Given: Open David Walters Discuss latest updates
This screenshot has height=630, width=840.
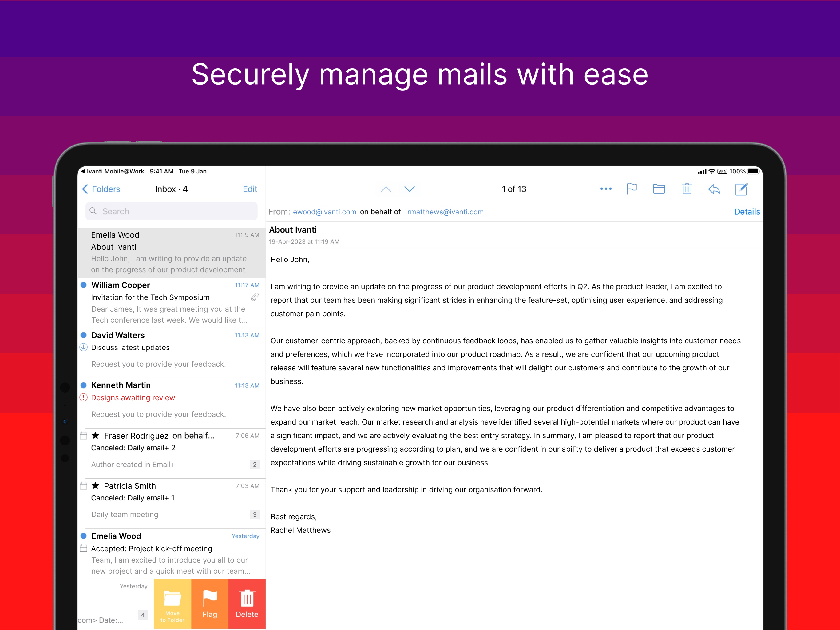Looking at the screenshot, I should click(x=172, y=353).
